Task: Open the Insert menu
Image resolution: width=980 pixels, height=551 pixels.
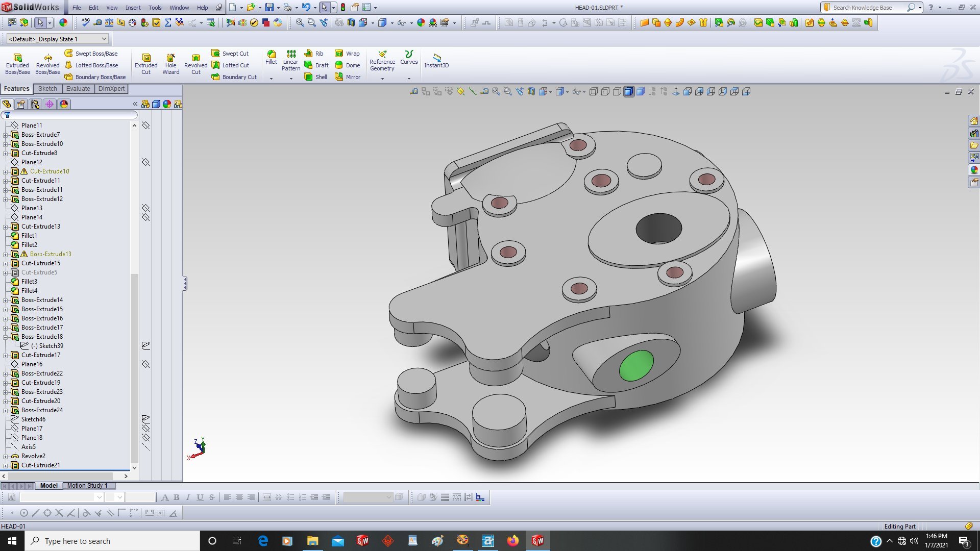Action: click(x=133, y=8)
